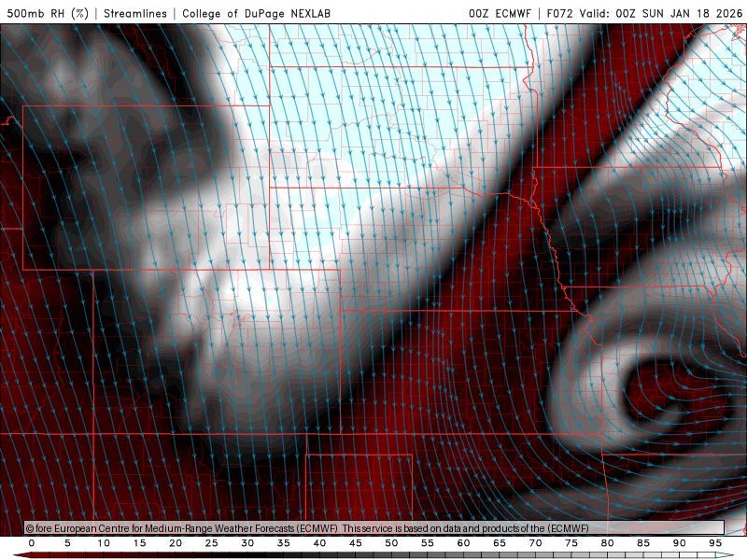The height and width of the screenshot is (560, 747).
Task: Select the "15" colorbar tick label
Action: click(x=139, y=543)
